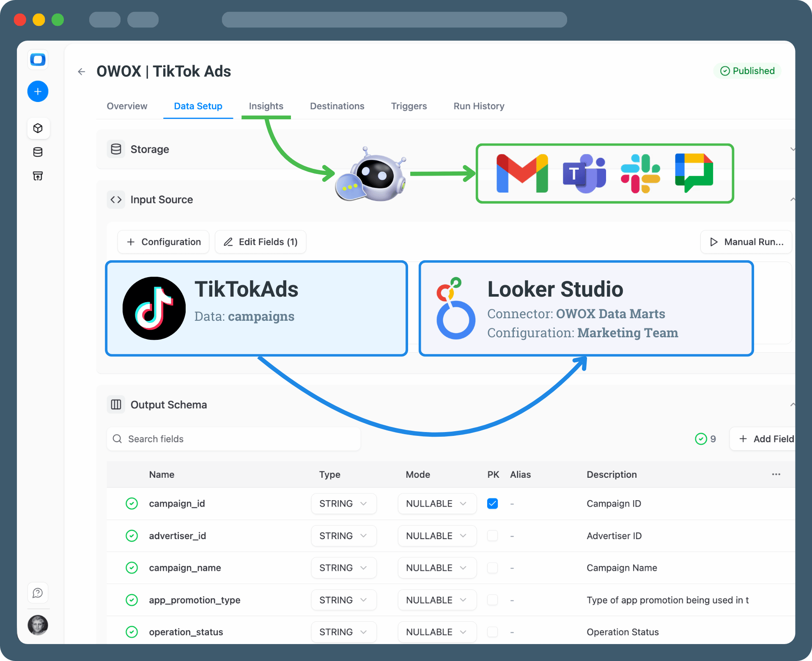Click the Slack logo icon

tap(640, 174)
